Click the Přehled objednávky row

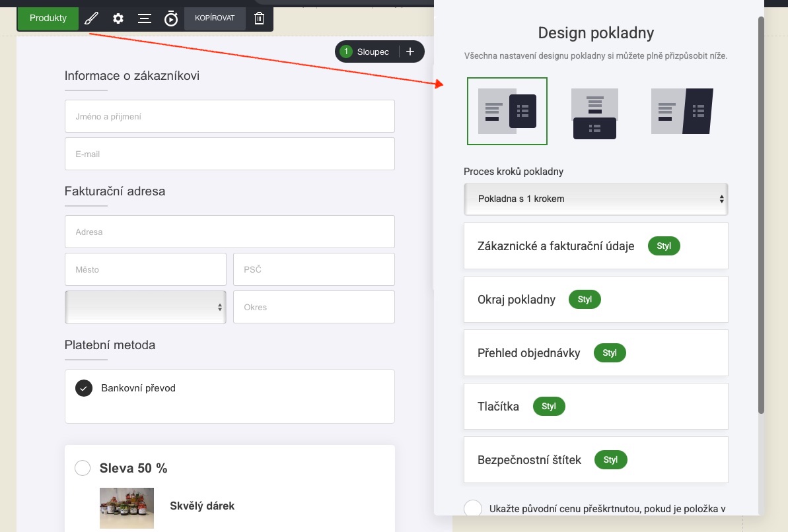596,352
